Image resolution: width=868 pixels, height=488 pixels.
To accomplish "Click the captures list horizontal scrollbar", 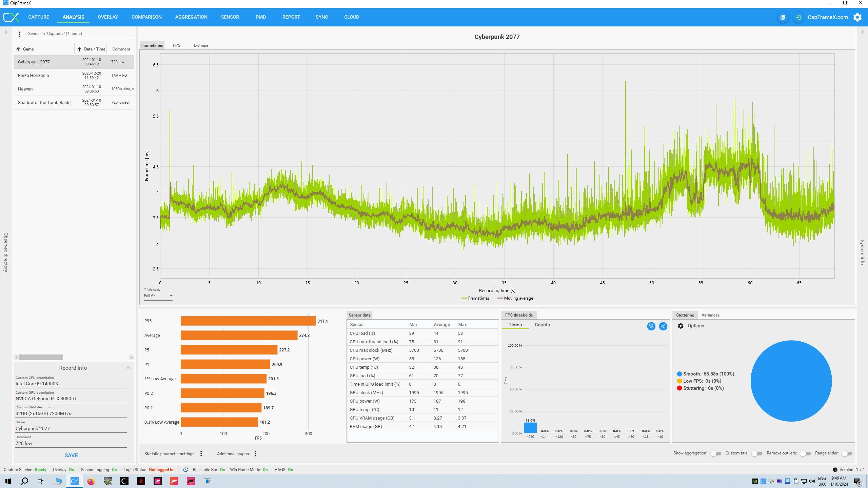I will coord(41,358).
